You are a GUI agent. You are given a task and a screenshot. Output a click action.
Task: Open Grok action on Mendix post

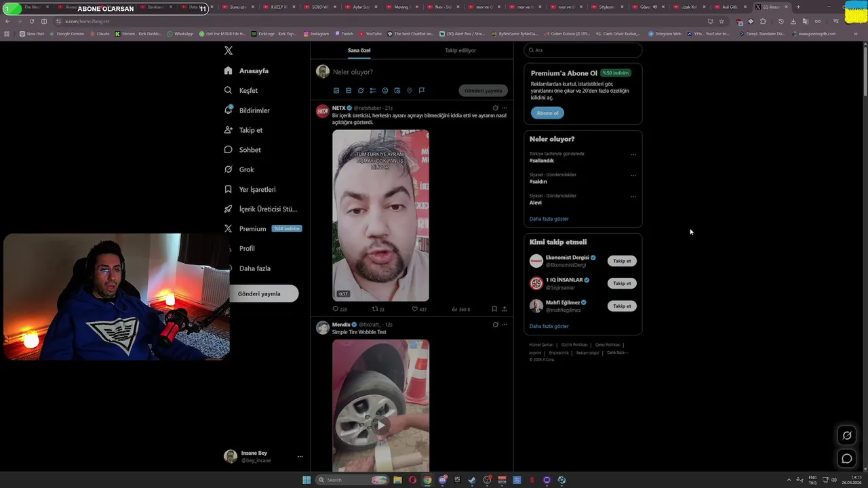(x=496, y=325)
